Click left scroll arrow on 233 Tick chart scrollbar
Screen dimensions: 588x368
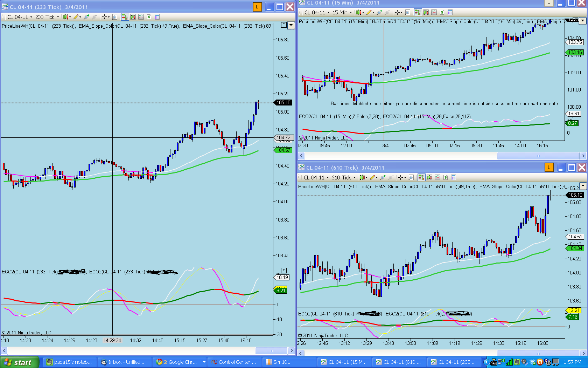(4, 350)
